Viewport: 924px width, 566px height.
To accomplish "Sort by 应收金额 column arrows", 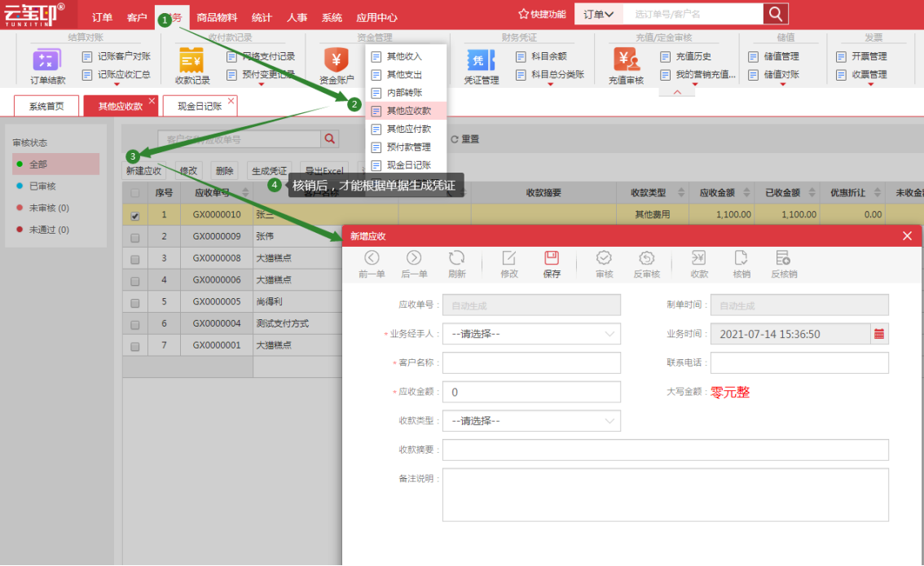I will (746, 192).
